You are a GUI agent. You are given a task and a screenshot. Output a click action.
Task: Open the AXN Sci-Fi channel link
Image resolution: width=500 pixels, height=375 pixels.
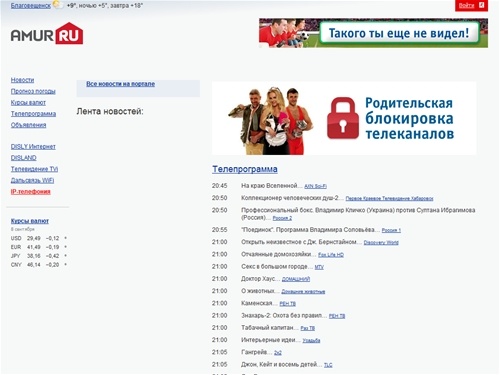point(315,186)
